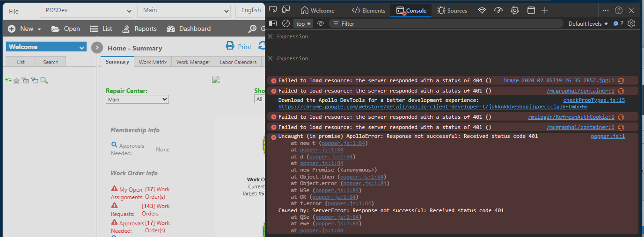Screen dimensions: 644x237
Task: Click the [17] Work Order(s) link
Action: (157, 227)
